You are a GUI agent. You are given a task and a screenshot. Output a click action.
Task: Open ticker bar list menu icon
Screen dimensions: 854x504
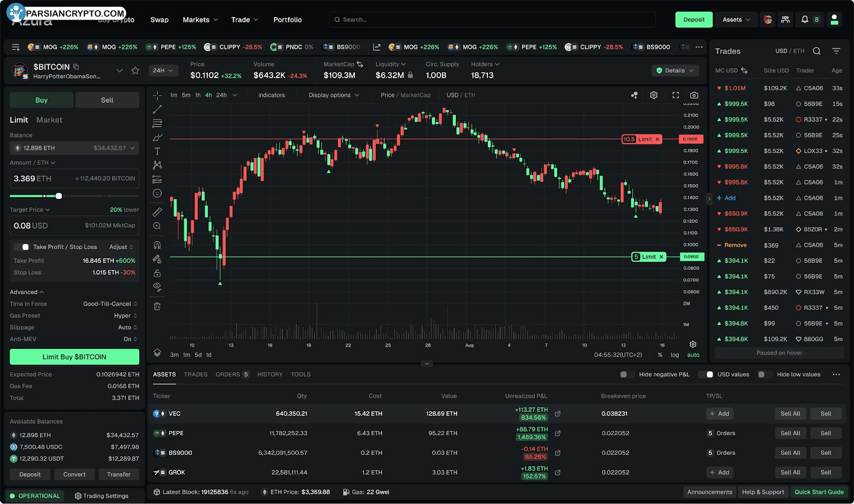click(16, 47)
